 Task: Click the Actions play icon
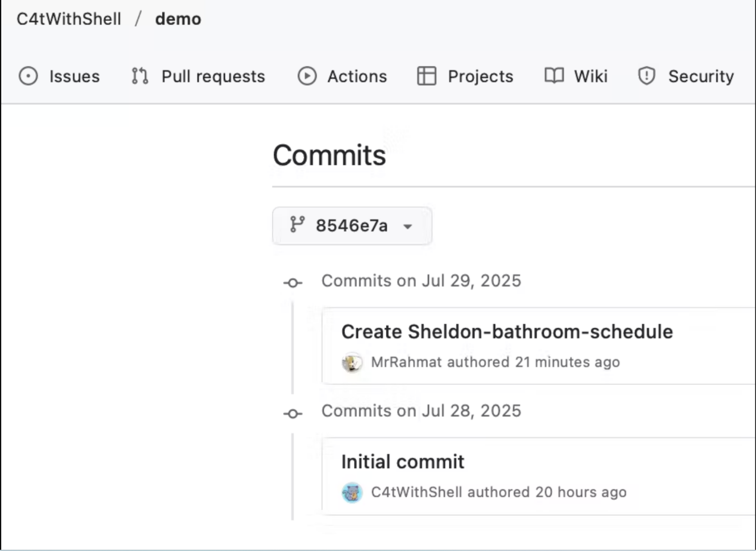(307, 77)
